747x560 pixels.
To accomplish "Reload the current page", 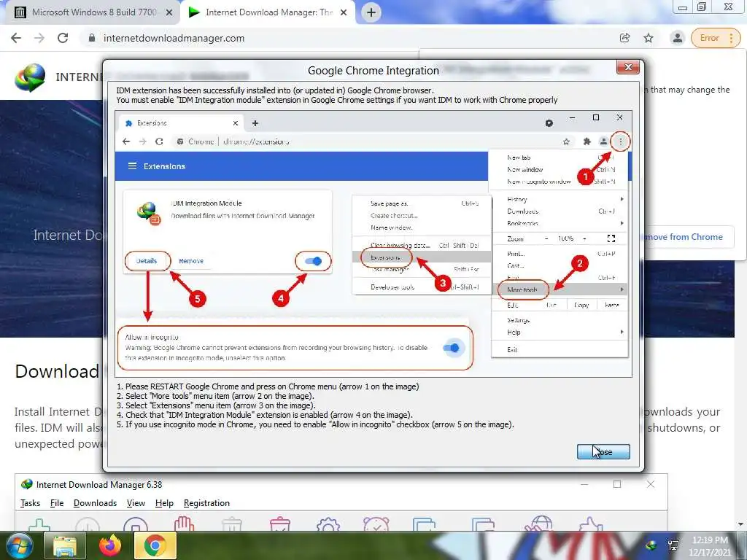I will [63, 38].
